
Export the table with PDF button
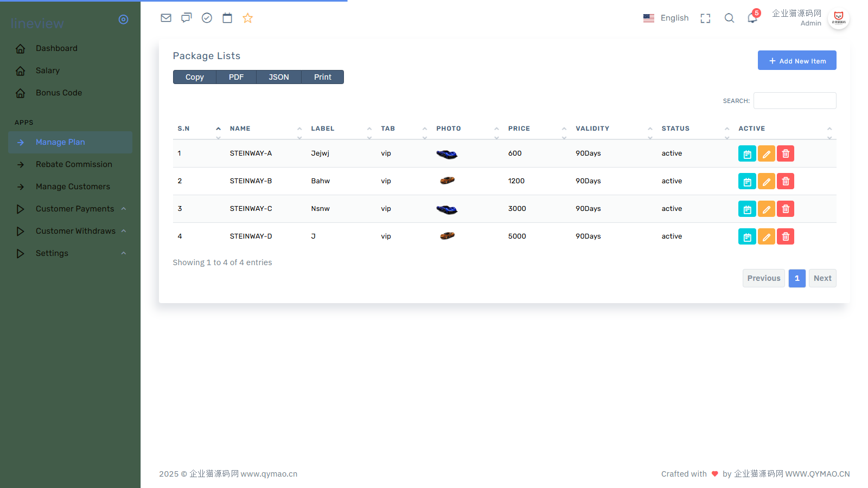(236, 77)
